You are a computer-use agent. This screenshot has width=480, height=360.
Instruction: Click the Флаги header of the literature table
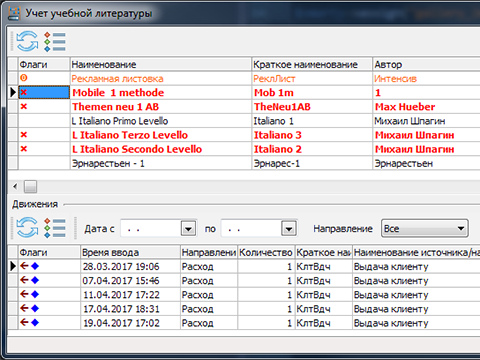44,64
